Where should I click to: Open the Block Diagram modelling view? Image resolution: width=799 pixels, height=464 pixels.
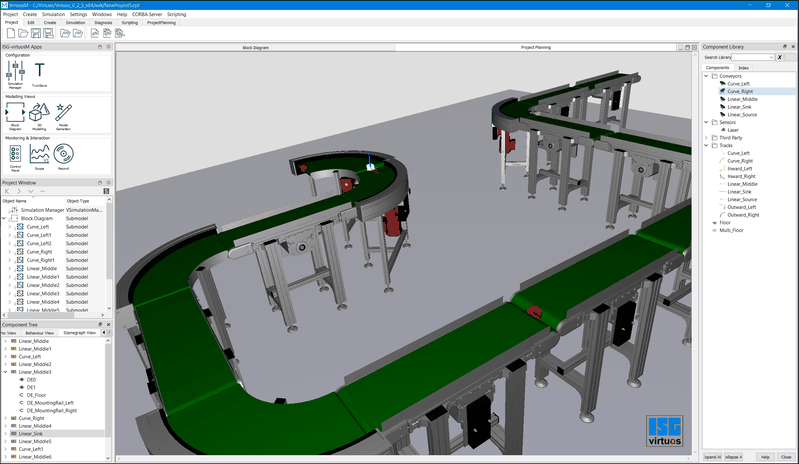(15, 113)
